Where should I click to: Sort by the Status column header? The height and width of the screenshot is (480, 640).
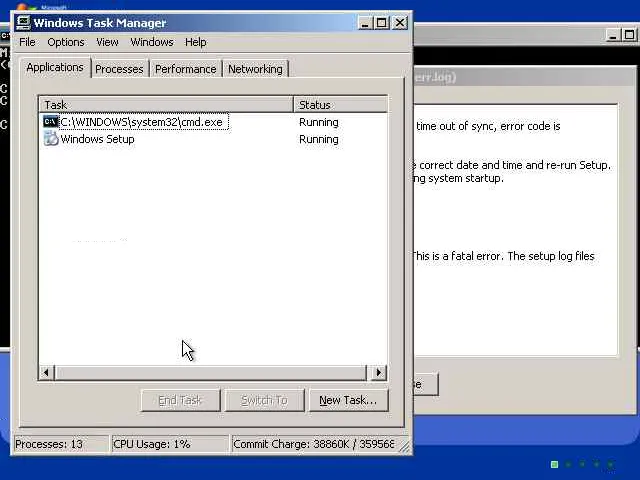click(x=340, y=105)
